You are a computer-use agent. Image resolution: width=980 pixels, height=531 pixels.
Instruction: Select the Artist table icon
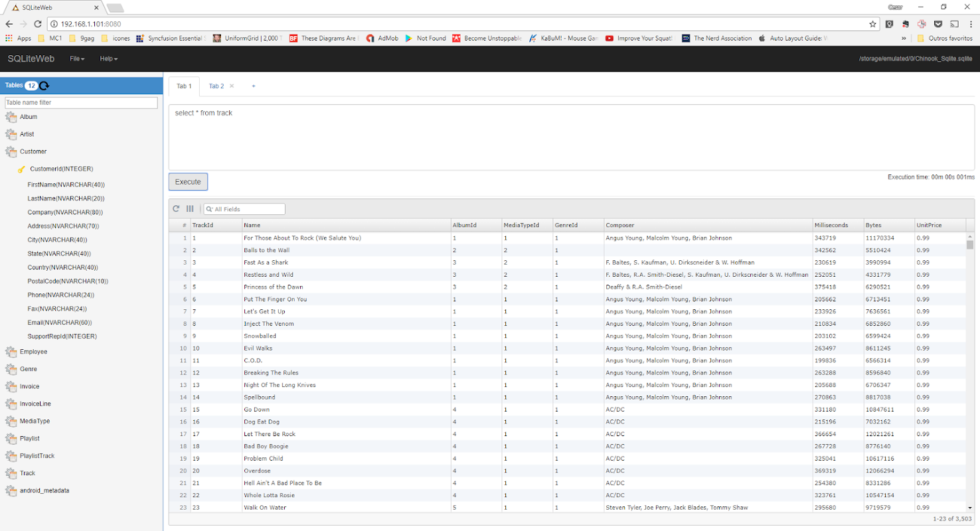click(x=11, y=134)
